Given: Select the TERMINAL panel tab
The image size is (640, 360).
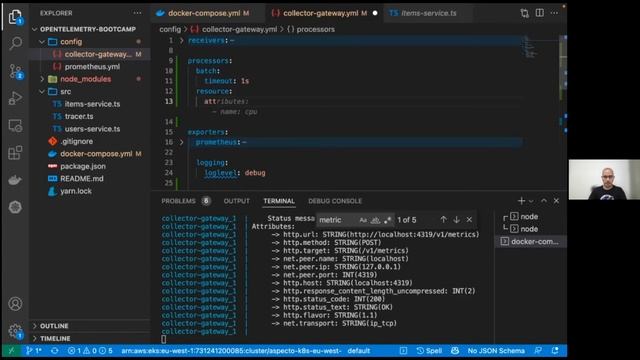Looking at the screenshot, I should [279, 201].
